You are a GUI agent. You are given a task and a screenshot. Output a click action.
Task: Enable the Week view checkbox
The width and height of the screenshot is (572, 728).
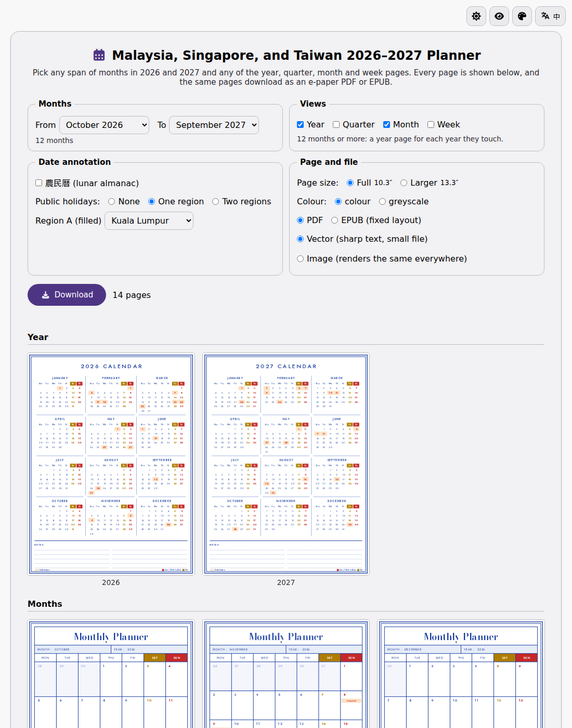click(431, 125)
